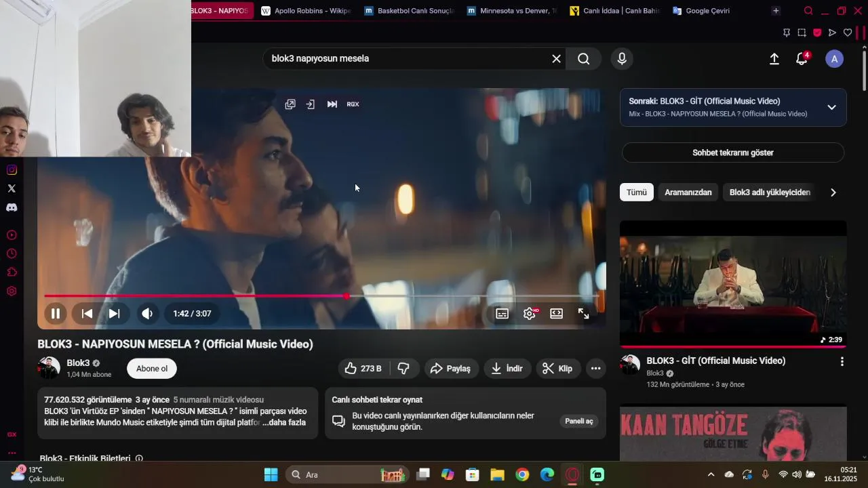This screenshot has height=488, width=868.
Task: Expand the description with '...daha fazla'
Action: (x=284, y=422)
